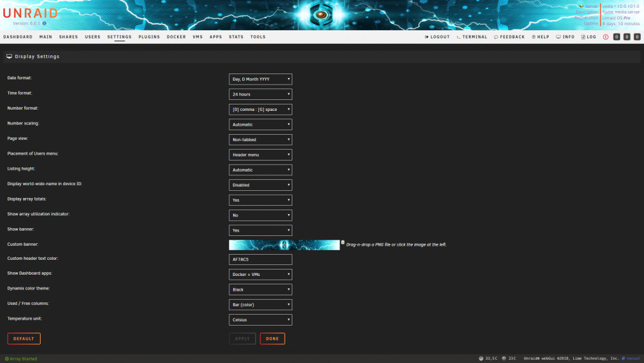
Task: Open the VMs menu
Action: tap(198, 37)
